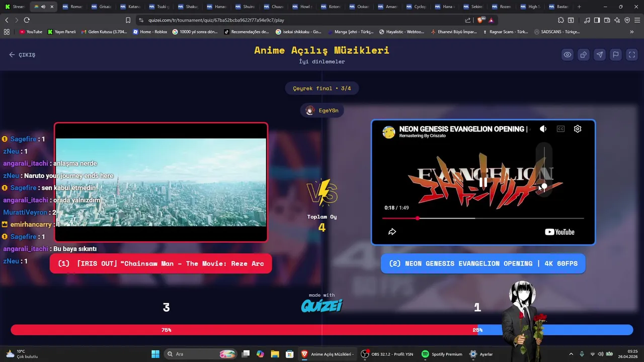Toggle fullscreen mode in quiz header
Viewport: 644px width, 362px height.
point(632,55)
